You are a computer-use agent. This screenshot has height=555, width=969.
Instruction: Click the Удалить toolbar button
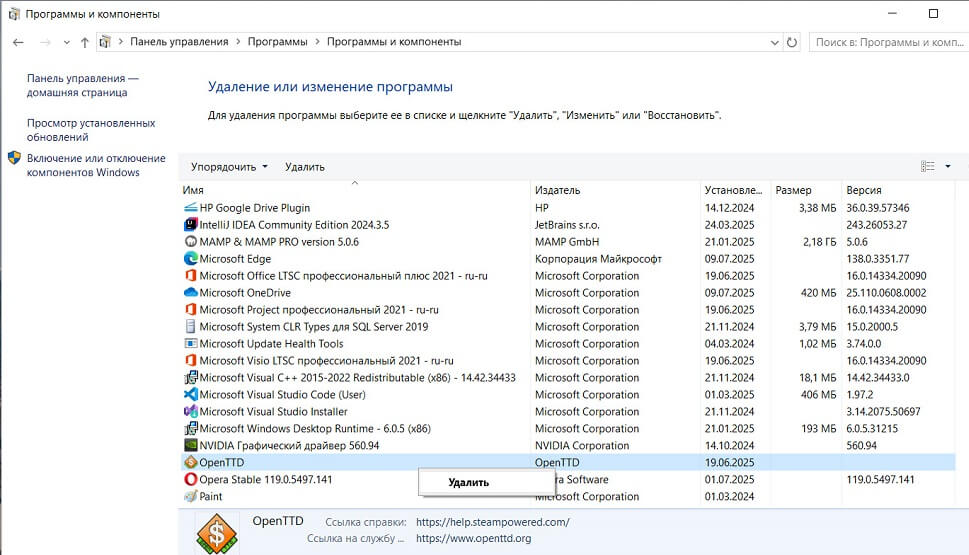305,167
